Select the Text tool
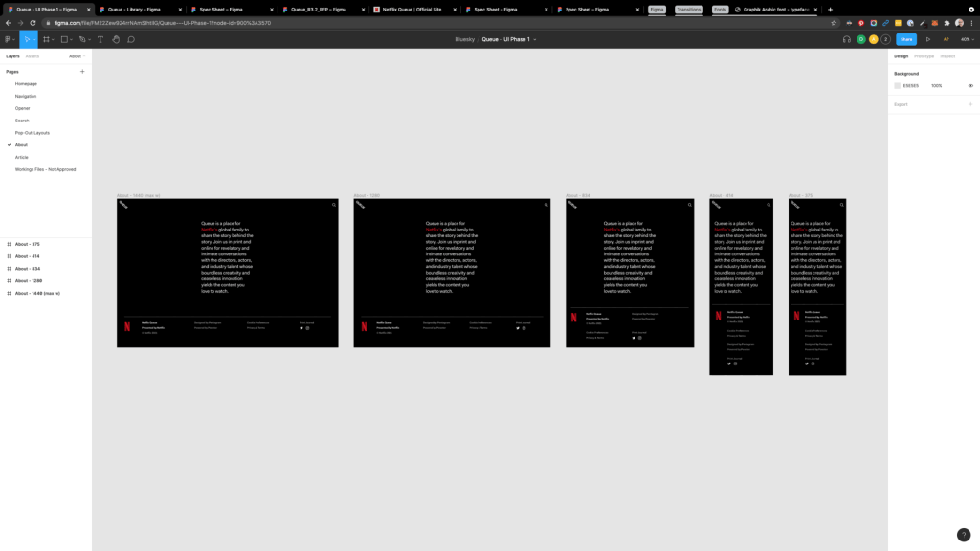The image size is (980, 551). click(100, 39)
